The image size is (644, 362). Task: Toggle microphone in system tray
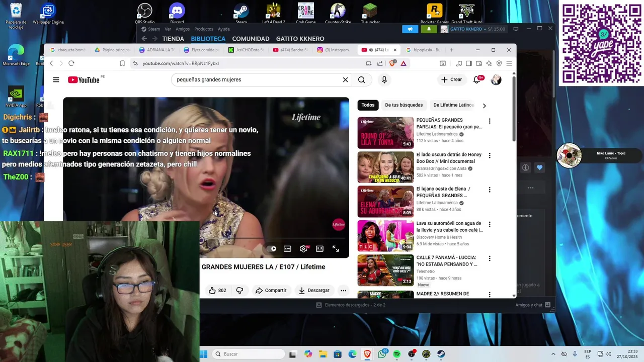tap(575, 354)
